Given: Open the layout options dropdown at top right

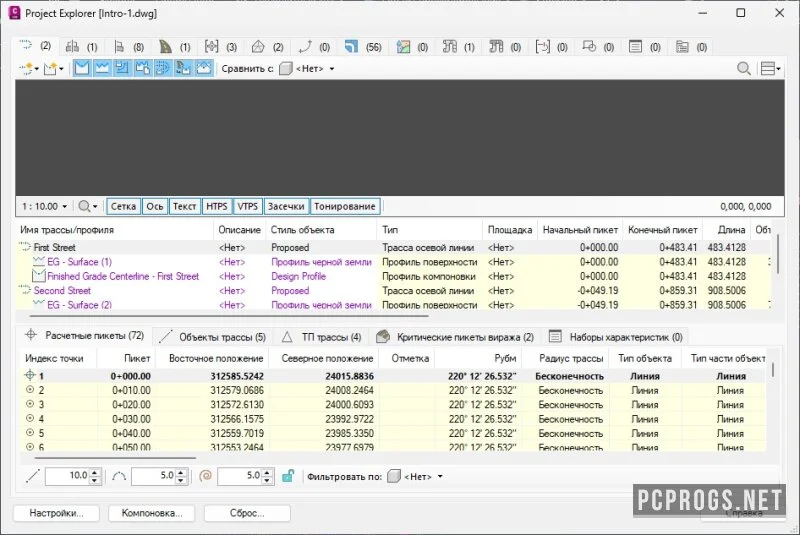Looking at the screenshot, I should (770, 68).
